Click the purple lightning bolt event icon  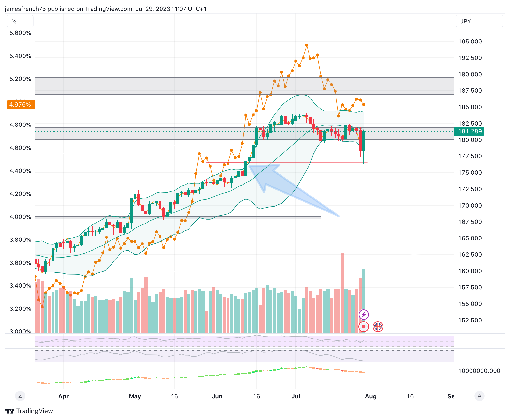(x=363, y=314)
